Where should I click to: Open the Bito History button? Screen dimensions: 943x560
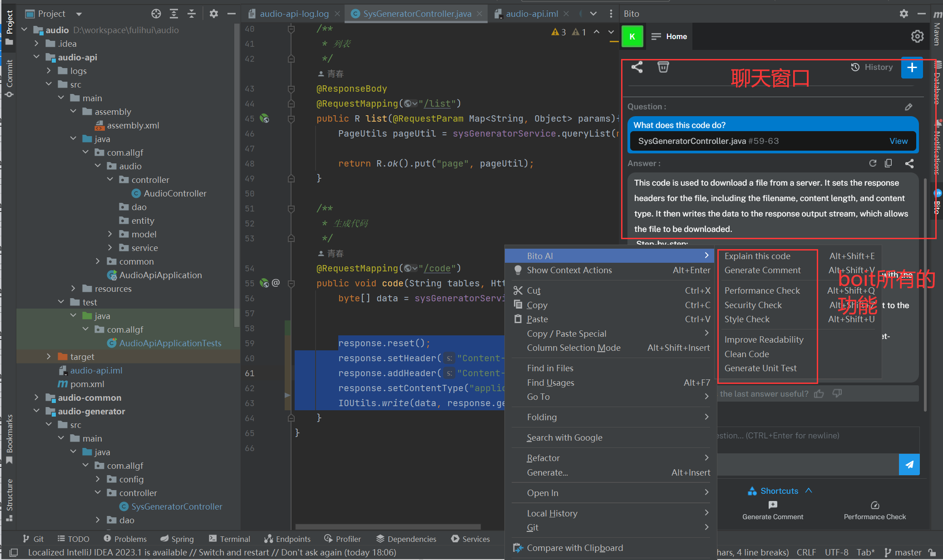pos(872,67)
